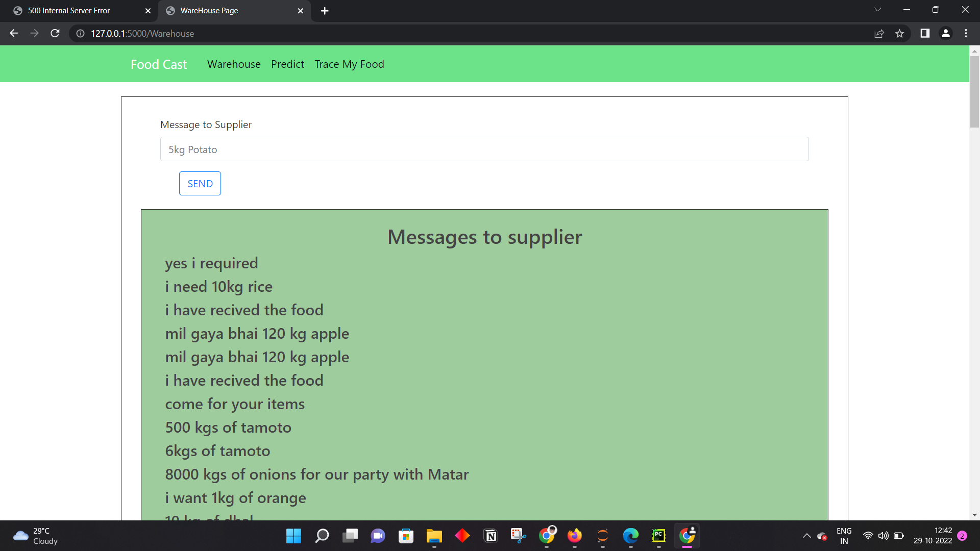The image size is (980, 551).
Task: Open Notion from the taskbar
Action: [x=491, y=536]
